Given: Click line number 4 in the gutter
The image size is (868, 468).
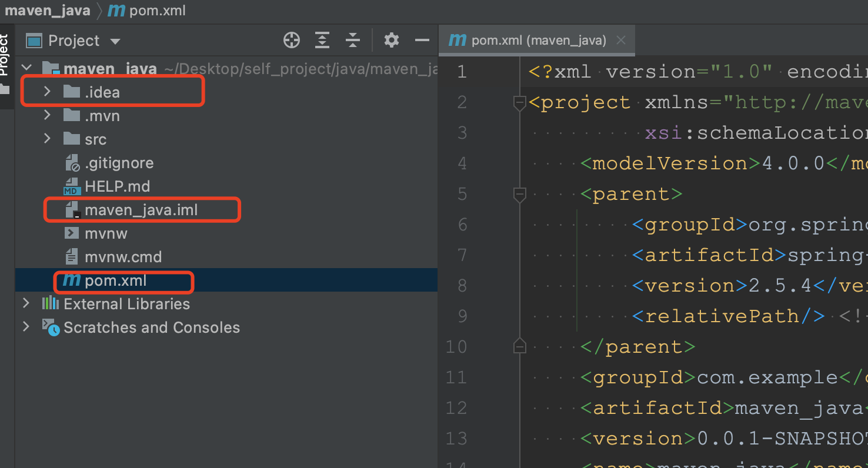Looking at the screenshot, I should (x=461, y=163).
